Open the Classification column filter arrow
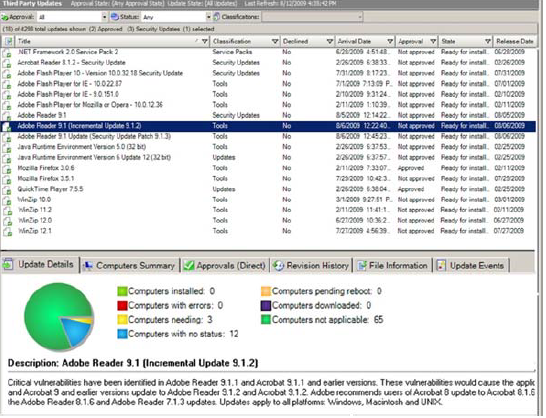Viewport: 546px width, 418px height. pyautogui.click(x=275, y=41)
